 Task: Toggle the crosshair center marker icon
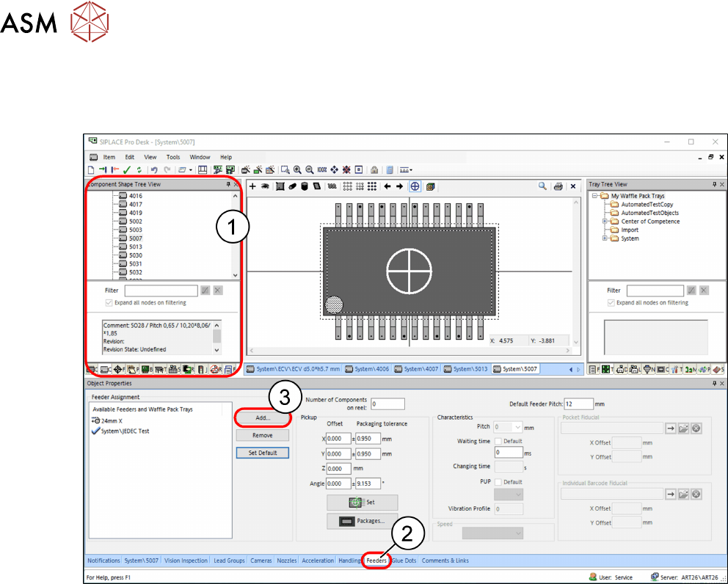pyautogui.click(x=415, y=186)
